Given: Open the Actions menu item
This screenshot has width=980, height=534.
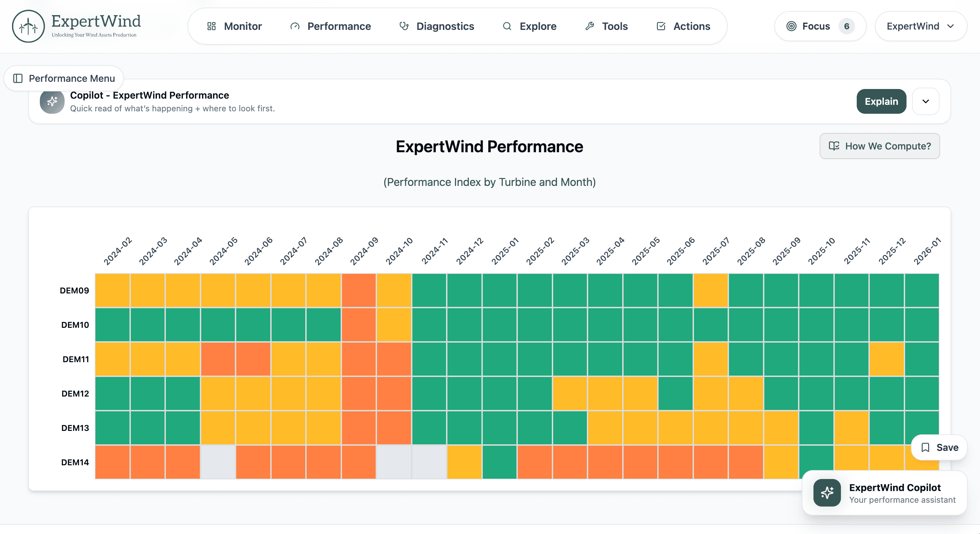Looking at the screenshot, I should click(x=683, y=26).
